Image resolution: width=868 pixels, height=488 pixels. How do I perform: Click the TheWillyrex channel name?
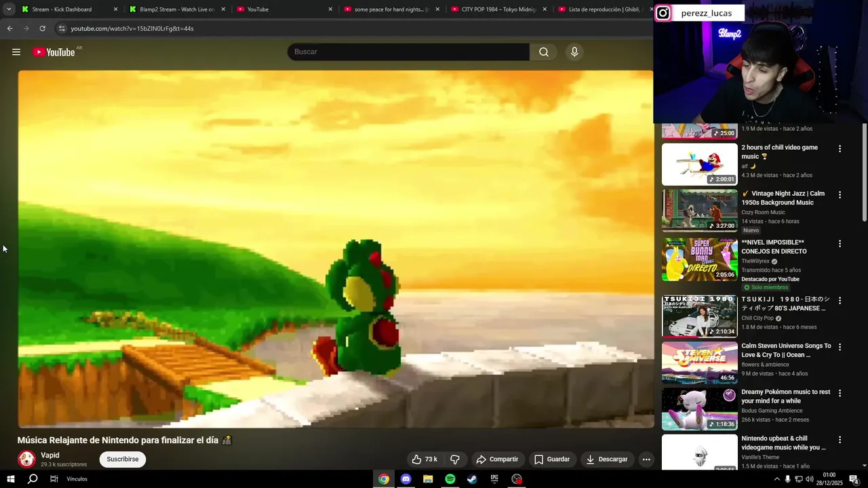coord(755,261)
